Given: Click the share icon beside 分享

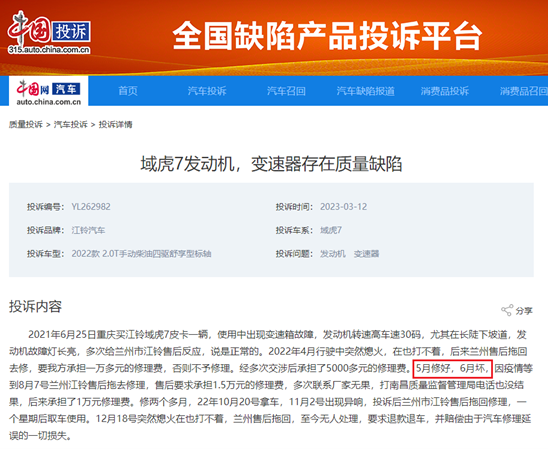Looking at the screenshot, I should click(x=507, y=310).
